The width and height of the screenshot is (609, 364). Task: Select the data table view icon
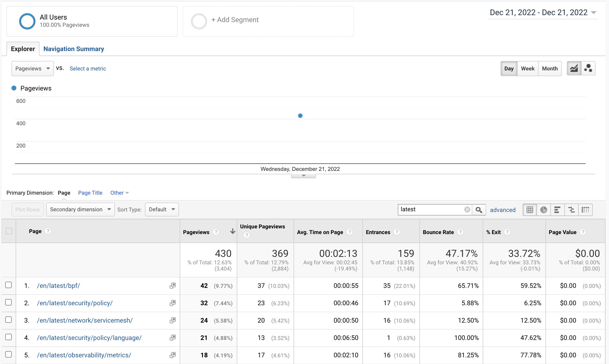[530, 210]
